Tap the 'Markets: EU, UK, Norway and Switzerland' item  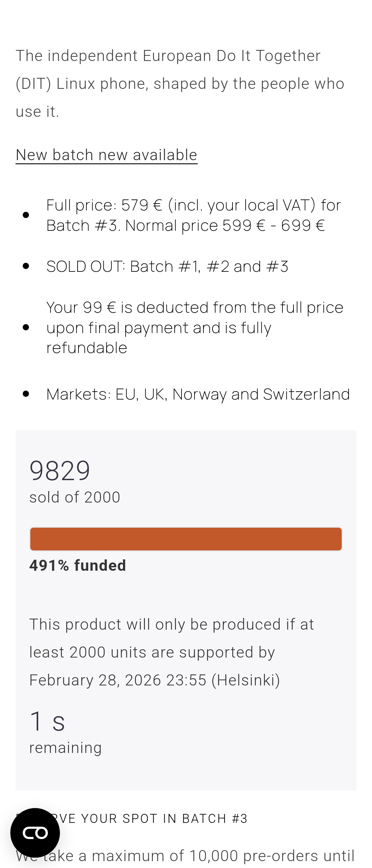click(x=198, y=394)
